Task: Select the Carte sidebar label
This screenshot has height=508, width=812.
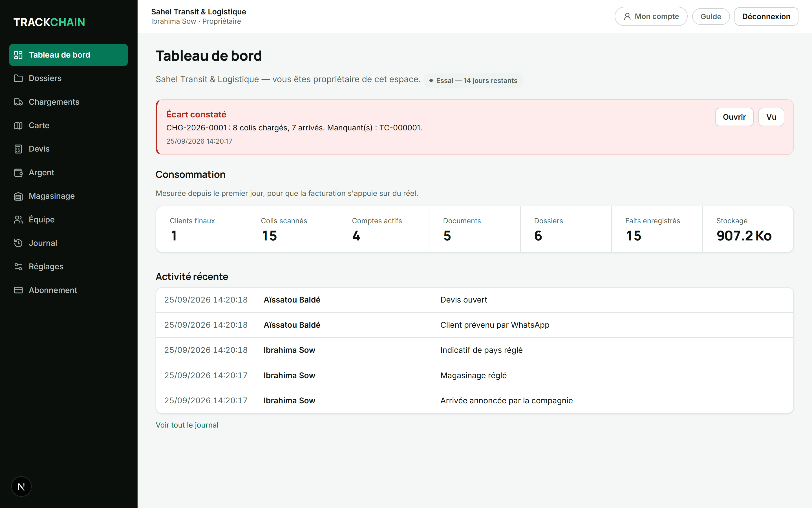Action: (x=39, y=125)
